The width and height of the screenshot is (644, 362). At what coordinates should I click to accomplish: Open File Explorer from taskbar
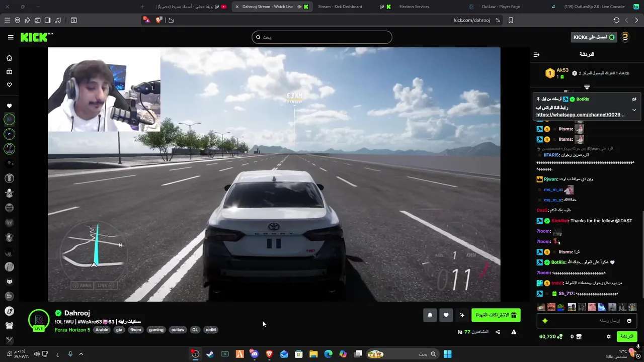click(x=313, y=354)
